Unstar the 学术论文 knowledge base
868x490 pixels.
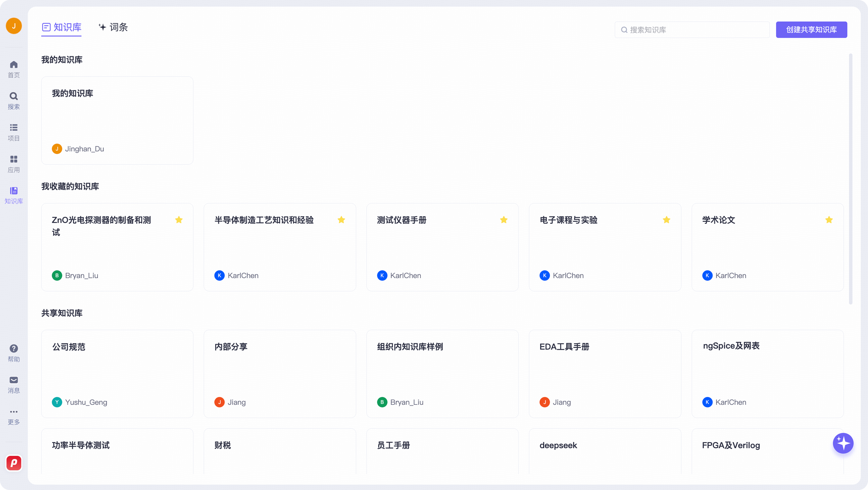pyautogui.click(x=829, y=220)
